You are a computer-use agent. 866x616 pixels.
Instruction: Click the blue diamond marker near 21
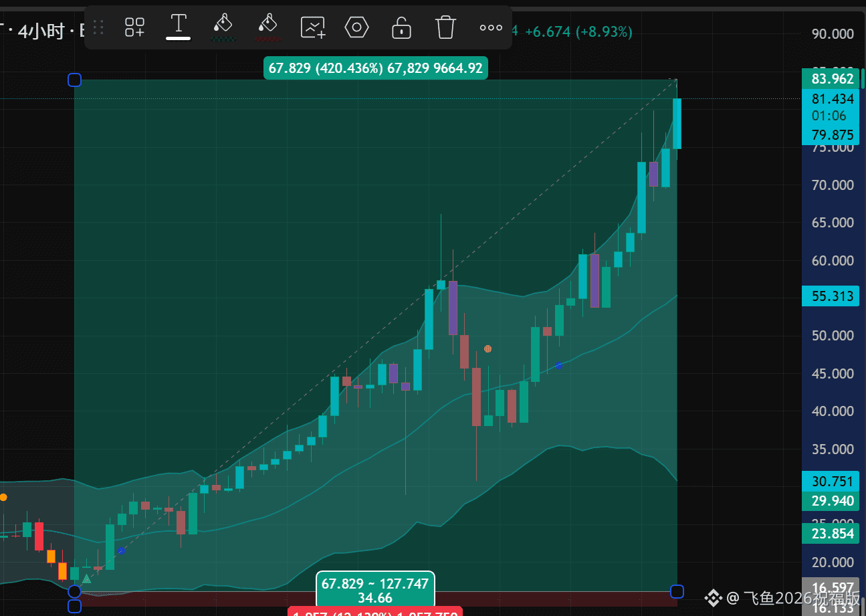pyautogui.click(x=122, y=550)
